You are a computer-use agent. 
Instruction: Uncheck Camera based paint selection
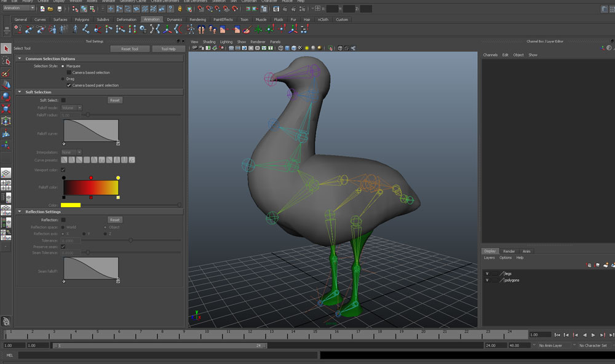pyautogui.click(x=69, y=85)
